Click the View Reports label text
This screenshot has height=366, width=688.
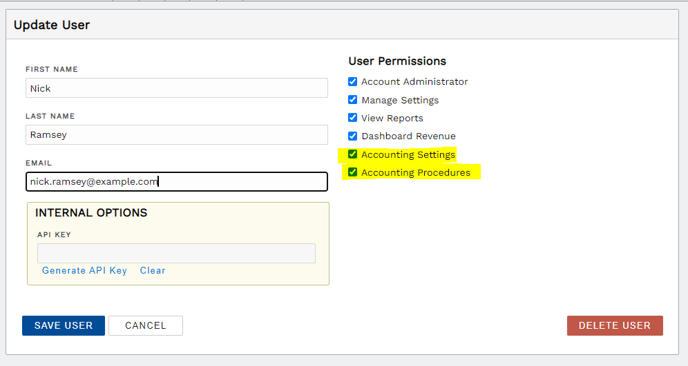click(392, 118)
